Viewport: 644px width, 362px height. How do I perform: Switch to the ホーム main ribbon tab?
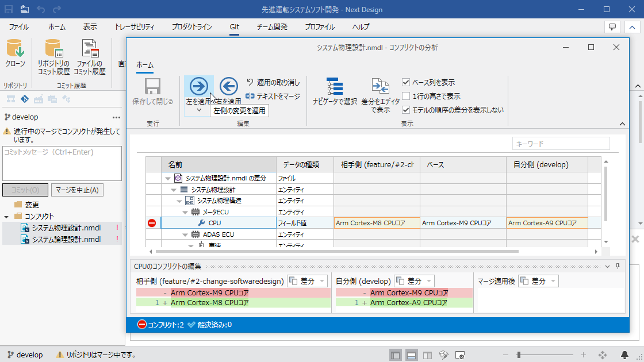tap(57, 27)
